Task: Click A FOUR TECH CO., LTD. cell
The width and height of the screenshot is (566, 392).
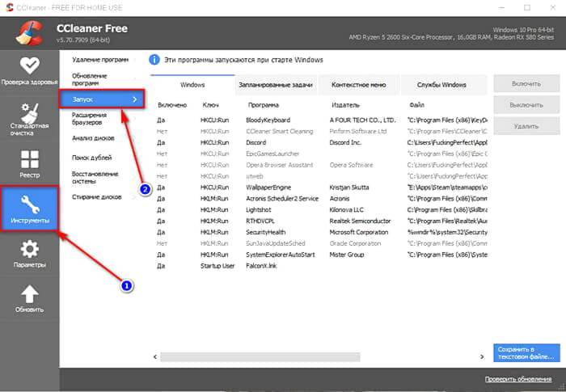Action: (362, 120)
